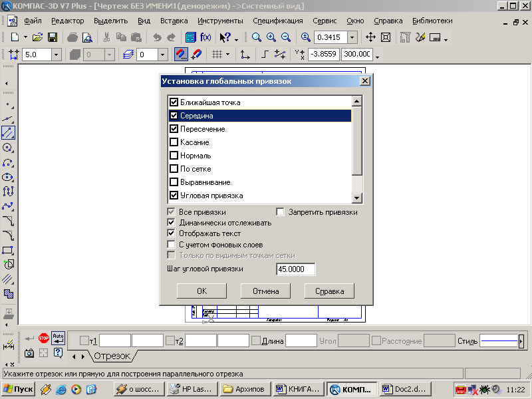Open the global snaps magnet icon
The image size is (532, 399).
click(181, 55)
